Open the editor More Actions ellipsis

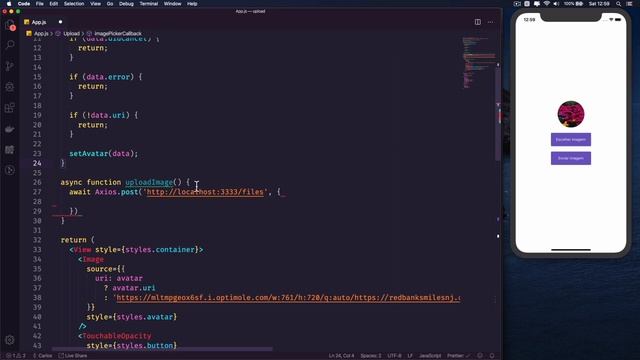[x=491, y=22]
